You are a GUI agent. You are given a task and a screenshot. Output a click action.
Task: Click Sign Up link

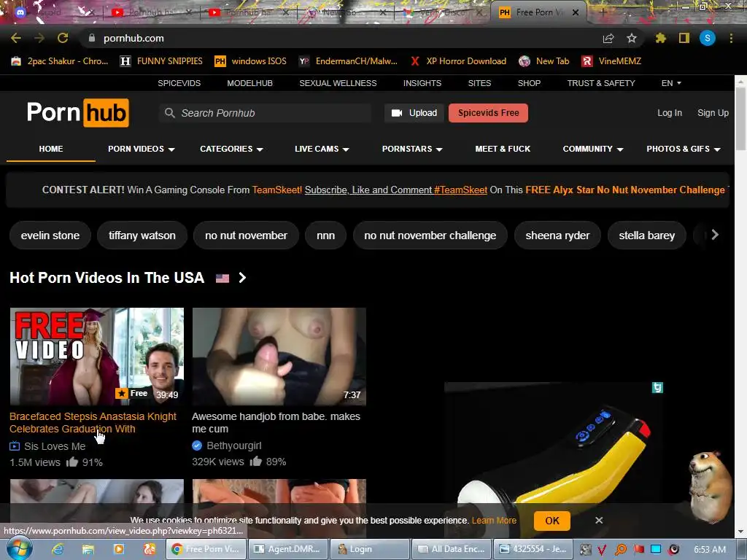pyautogui.click(x=713, y=113)
